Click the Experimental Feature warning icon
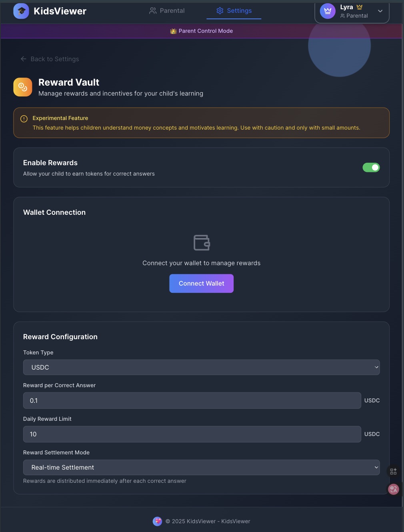This screenshot has height=532, width=404. pos(24,118)
